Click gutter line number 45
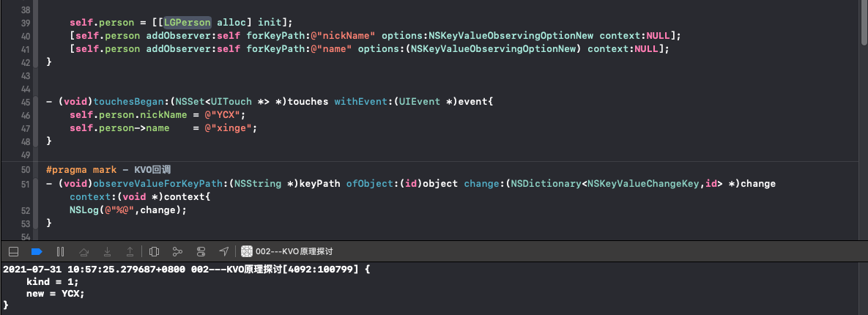Screen dimensions: 868x315 (26, 102)
